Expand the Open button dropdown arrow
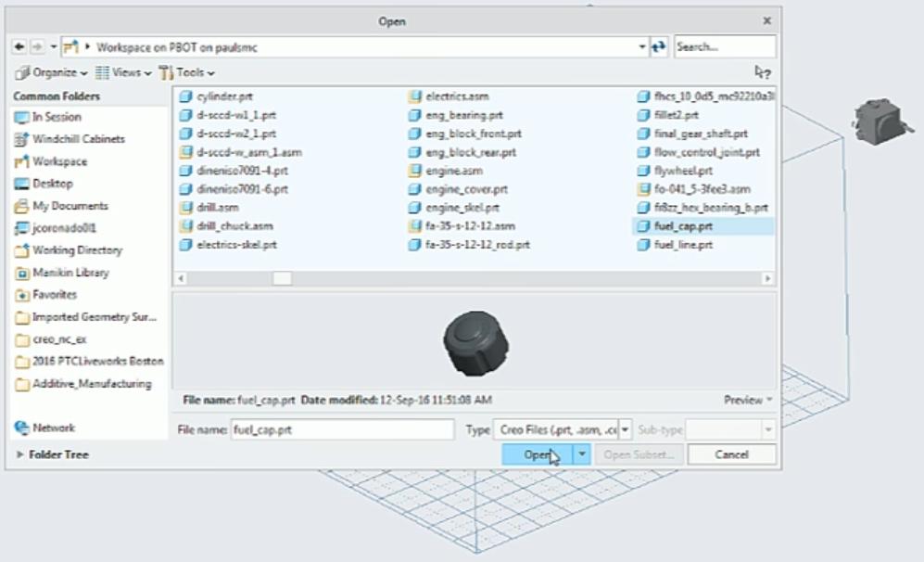This screenshot has width=924, height=562. pyautogui.click(x=582, y=454)
